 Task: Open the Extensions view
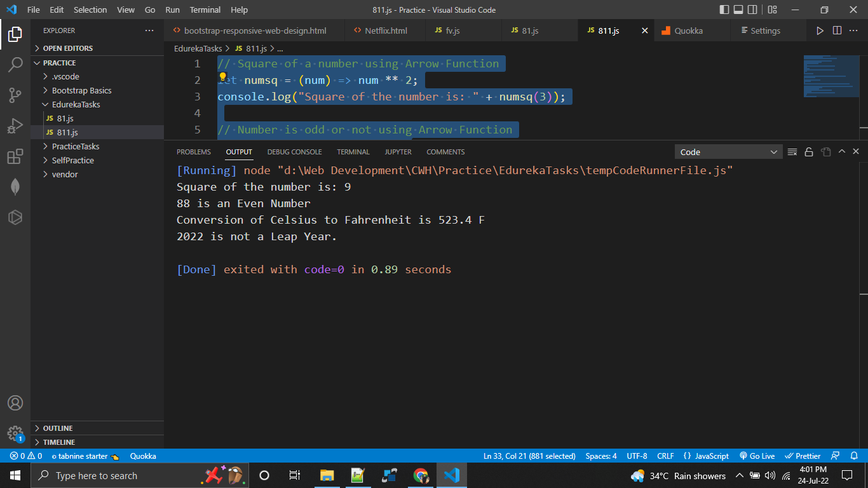point(15,156)
